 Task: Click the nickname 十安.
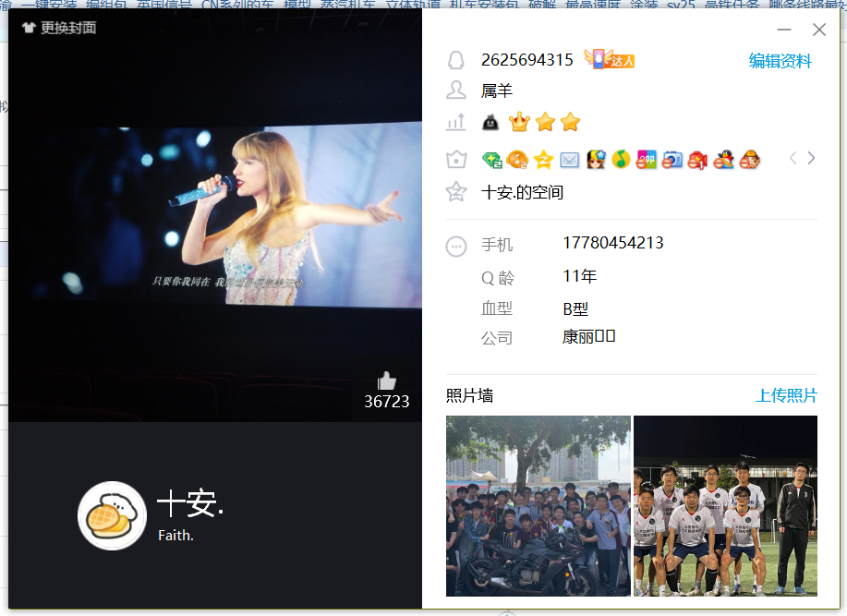click(x=190, y=502)
